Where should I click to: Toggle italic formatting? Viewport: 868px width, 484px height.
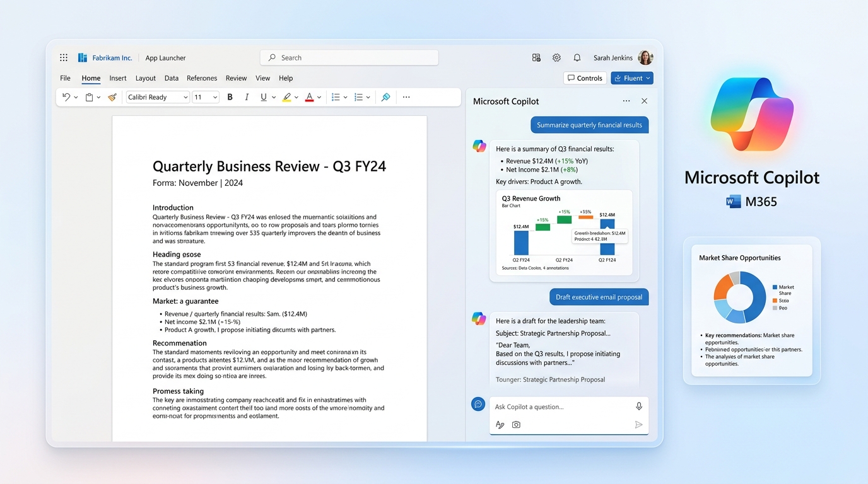pyautogui.click(x=247, y=97)
